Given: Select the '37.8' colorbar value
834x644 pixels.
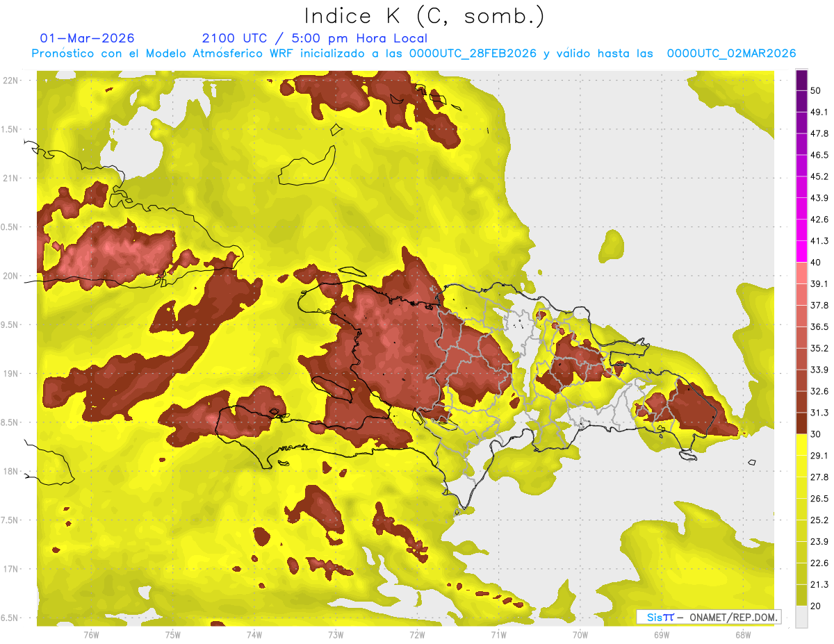Looking at the screenshot, I should click(x=819, y=305).
